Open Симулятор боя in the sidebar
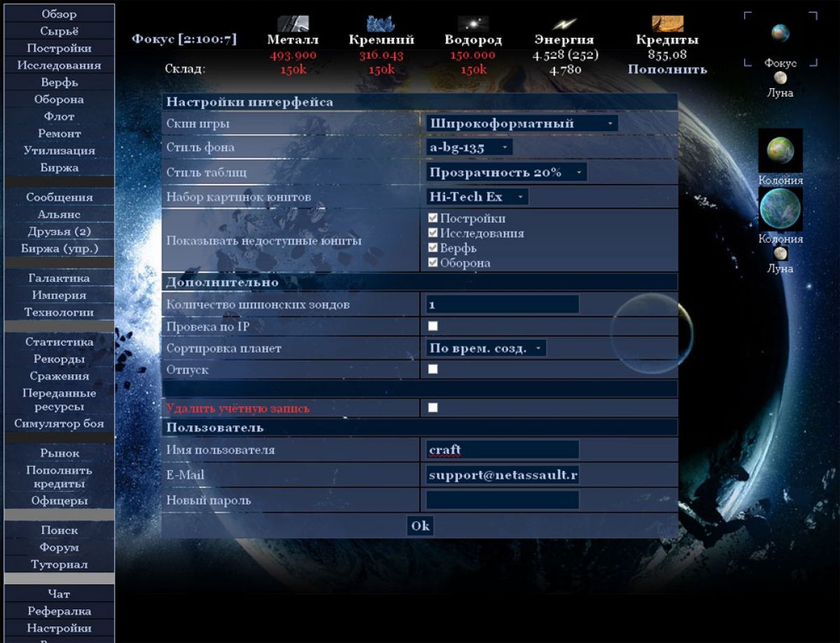840x643 pixels. [x=59, y=423]
